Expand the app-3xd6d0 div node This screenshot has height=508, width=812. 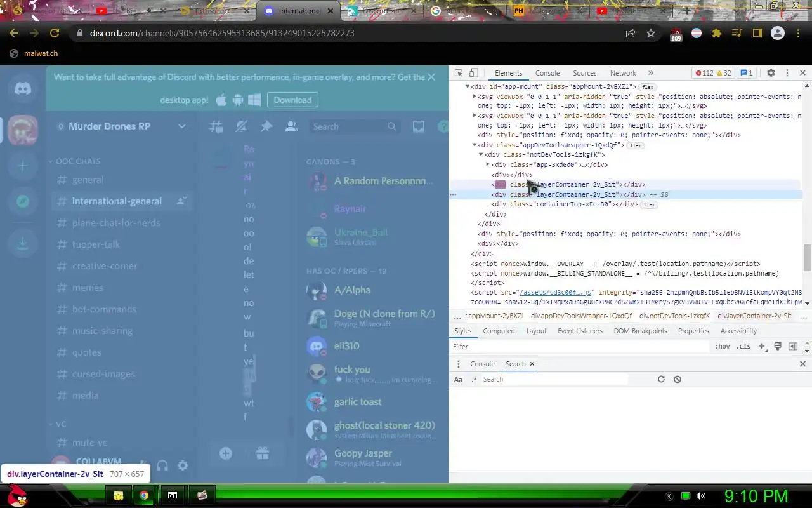(488, 164)
